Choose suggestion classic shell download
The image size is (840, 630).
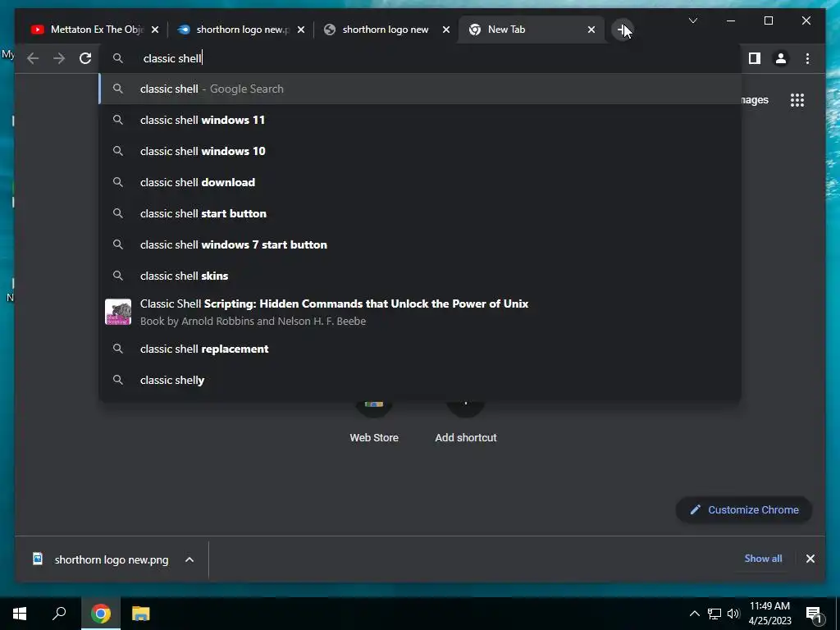tap(420, 182)
